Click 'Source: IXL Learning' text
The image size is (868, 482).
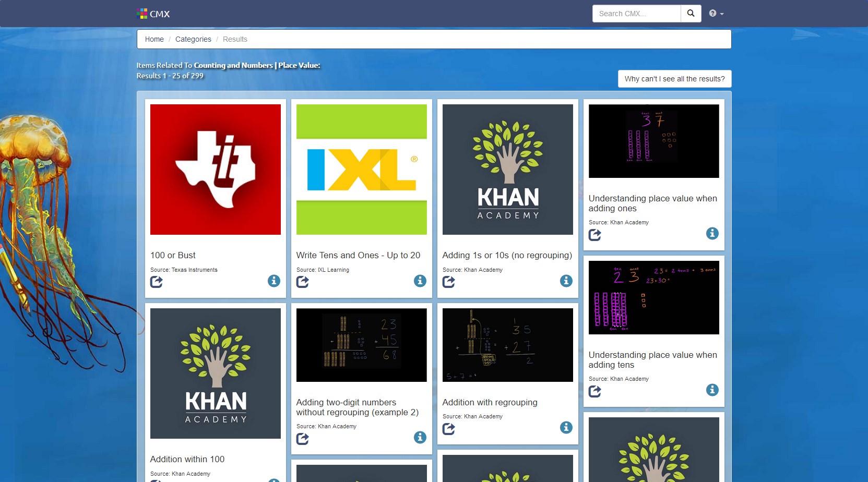click(323, 270)
